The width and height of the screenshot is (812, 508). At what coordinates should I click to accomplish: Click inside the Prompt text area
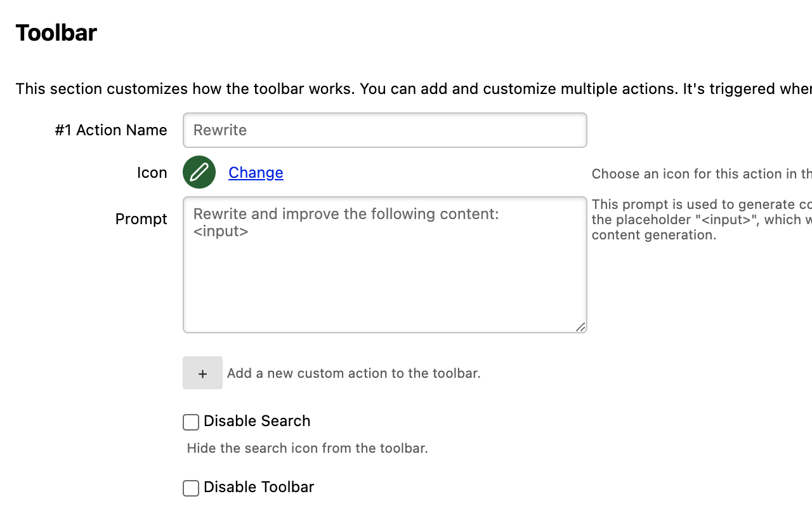point(384,279)
